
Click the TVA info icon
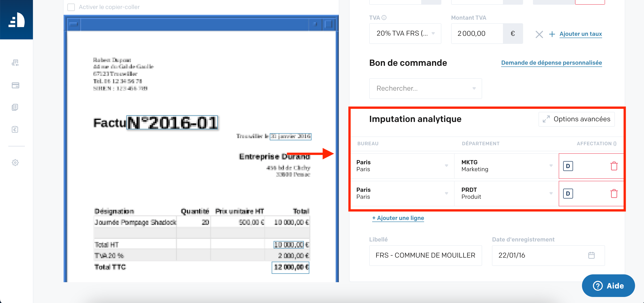tap(384, 17)
